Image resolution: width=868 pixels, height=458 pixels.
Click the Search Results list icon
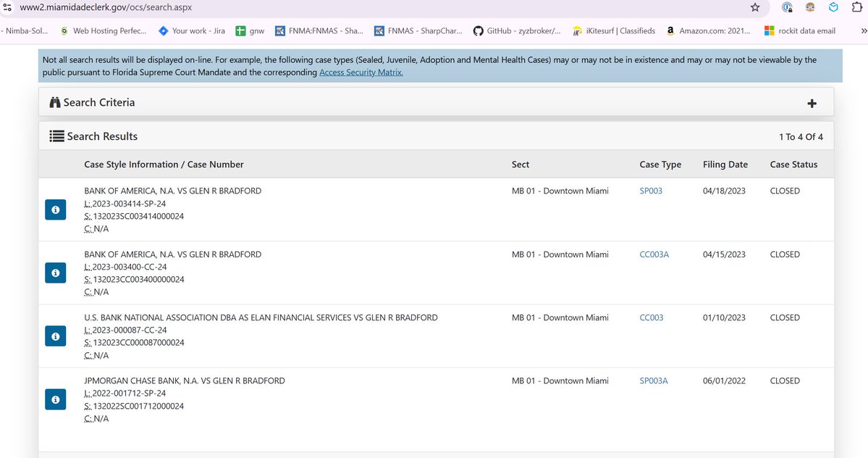tap(56, 136)
